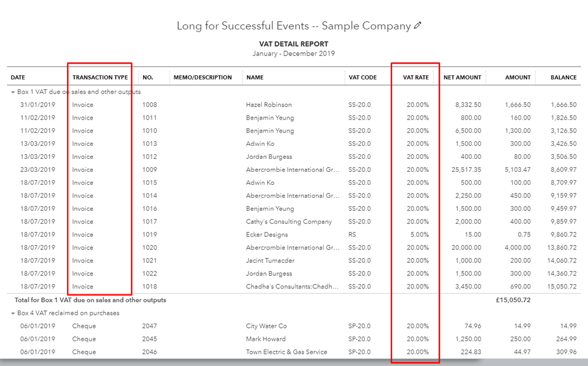This screenshot has height=366, width=588.
Task: Select the Chadha's Consultants invoice 1018 row
Action: (x=292, y=287)
